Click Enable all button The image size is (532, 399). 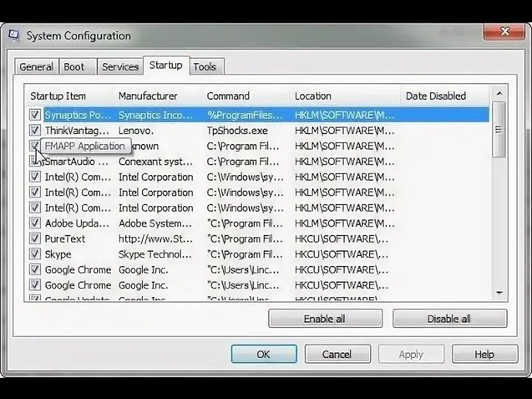(325, 319)
